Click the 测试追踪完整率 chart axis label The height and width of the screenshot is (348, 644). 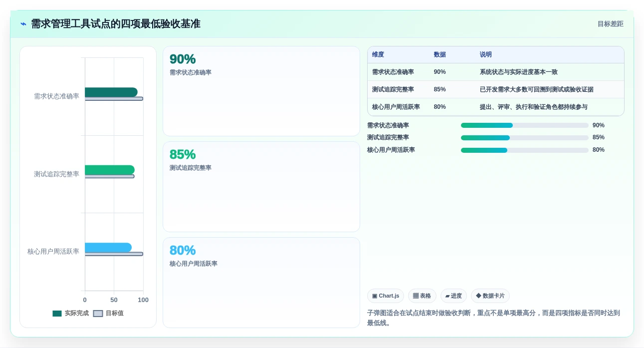pos(56,174)
